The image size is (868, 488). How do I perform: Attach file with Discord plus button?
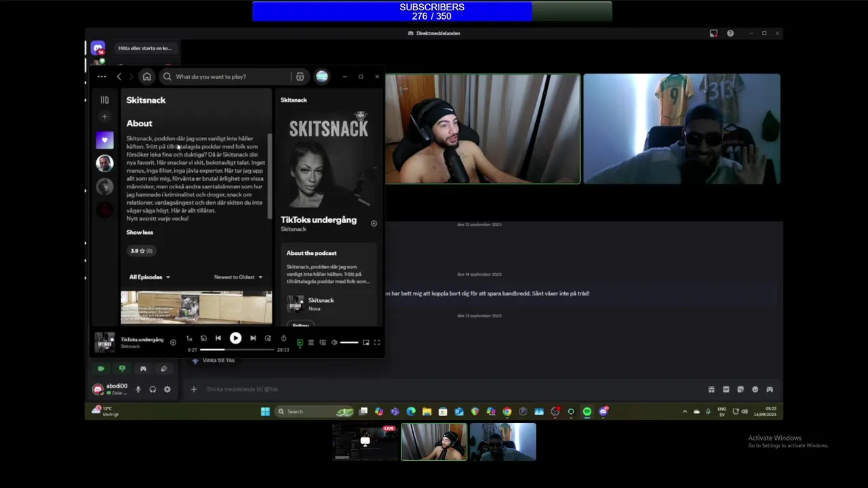[193, 389]
